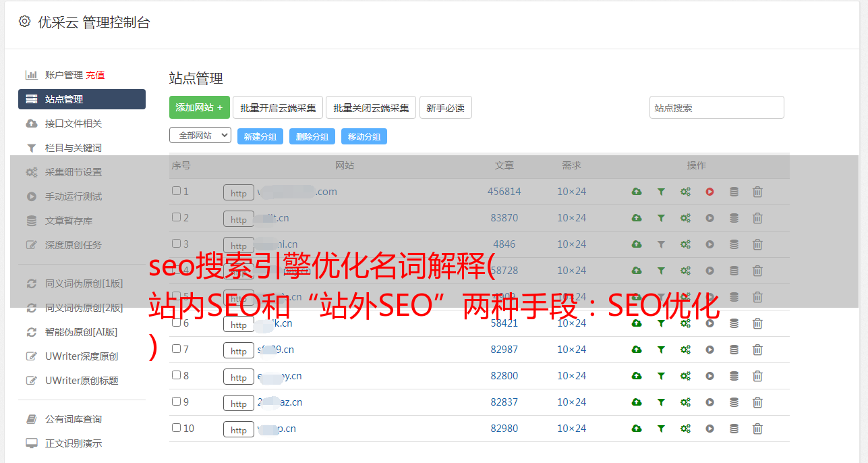Click the red run-test play icon in row 1

[710, 192]
